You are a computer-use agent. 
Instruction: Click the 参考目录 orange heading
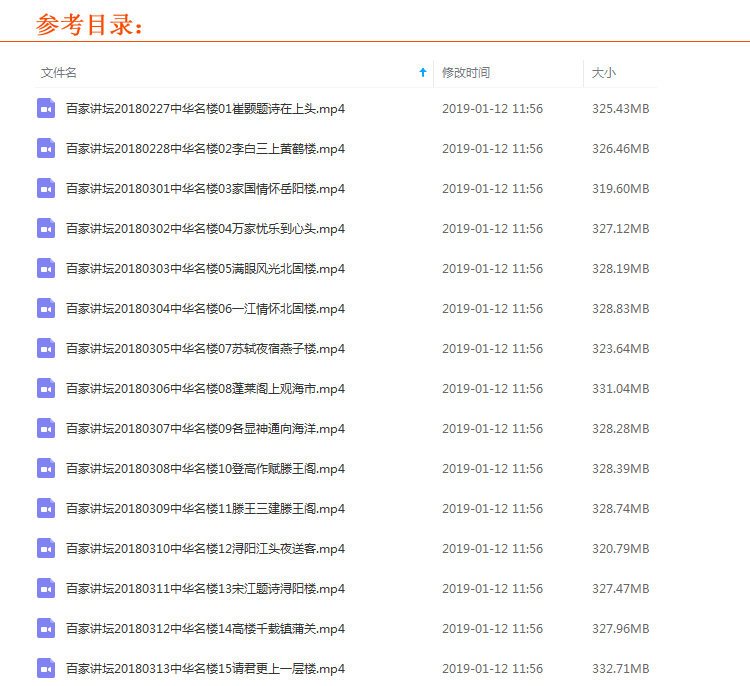tap(90, 24)
